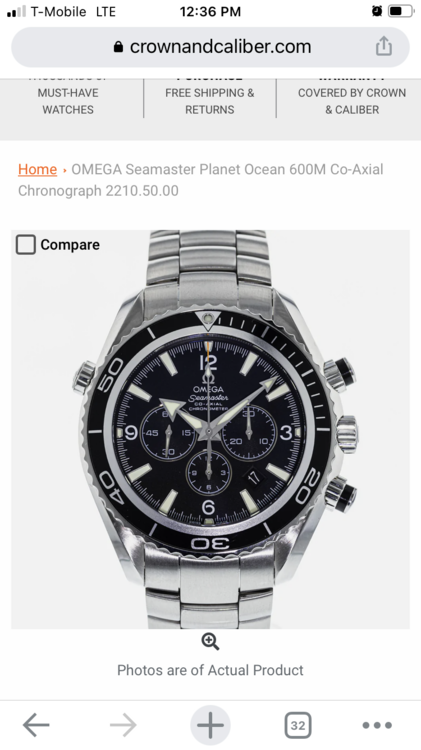Viewport: 421px width, 750px height.
Task: Go back with the left arrow
Action: pos(36,725)
